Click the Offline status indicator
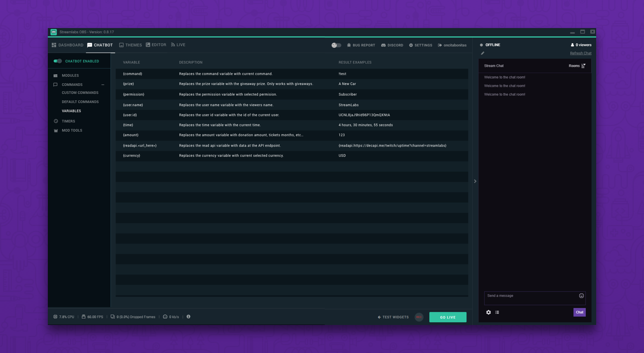 coord(490,45)
